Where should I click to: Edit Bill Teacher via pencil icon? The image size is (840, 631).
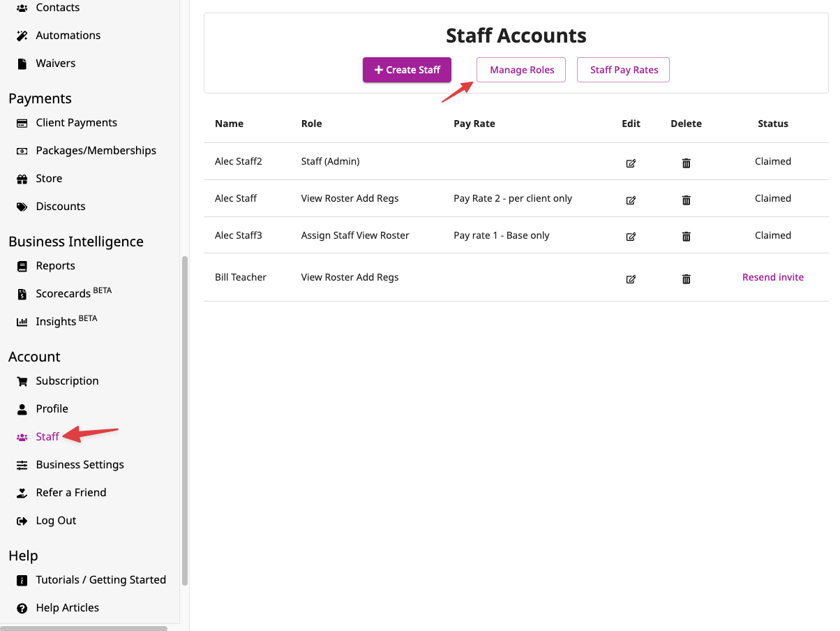(x=631, y=279)
